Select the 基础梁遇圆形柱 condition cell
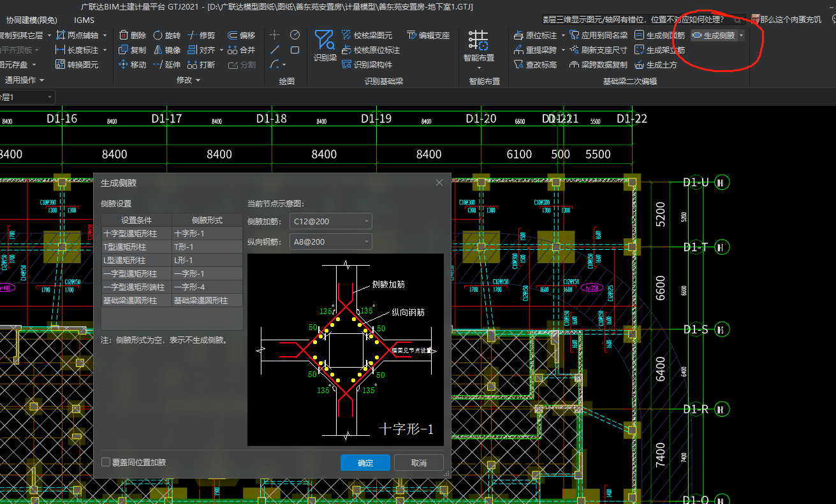Image resolution: width=836 pixels, height=504 pixels. pos(136,301)
